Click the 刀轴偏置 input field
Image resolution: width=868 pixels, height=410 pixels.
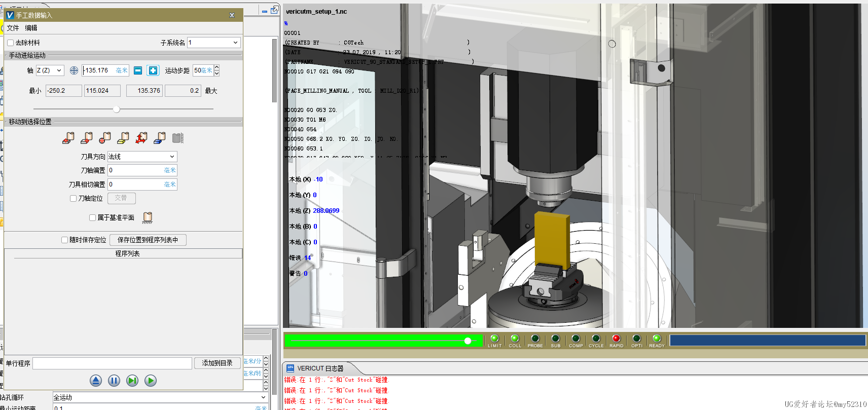[142, 170]
